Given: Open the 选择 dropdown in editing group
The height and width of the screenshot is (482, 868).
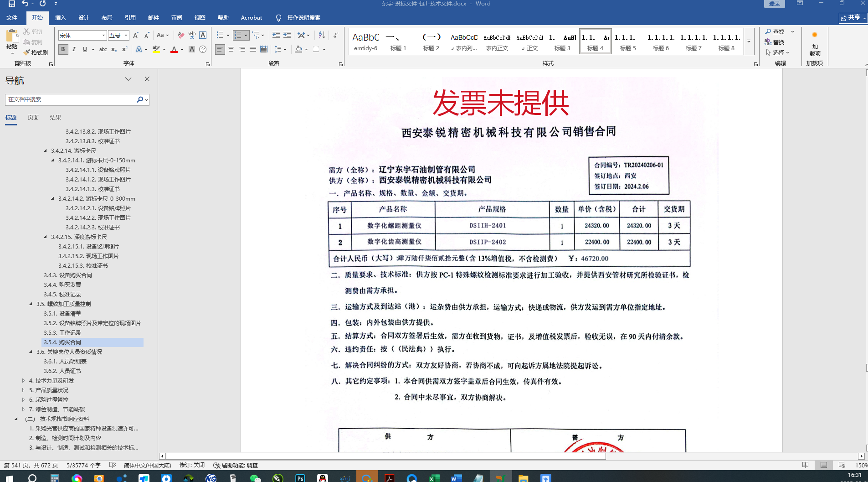Looking at the screenshot, I should [x=779, y=52].
